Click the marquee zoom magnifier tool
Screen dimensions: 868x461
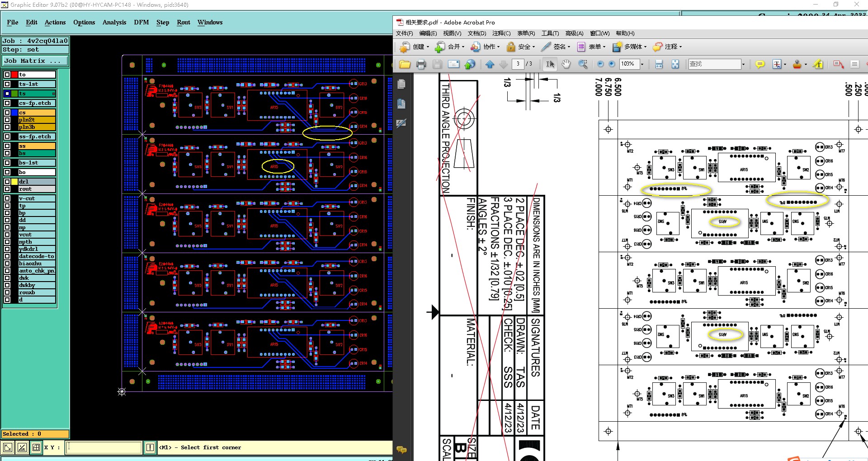click(x=583, y=64)
